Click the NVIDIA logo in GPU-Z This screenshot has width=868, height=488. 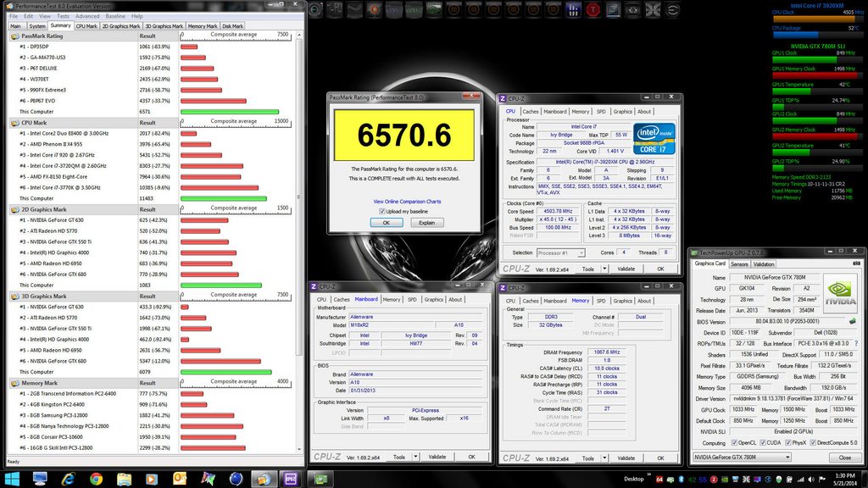point(840,292)
